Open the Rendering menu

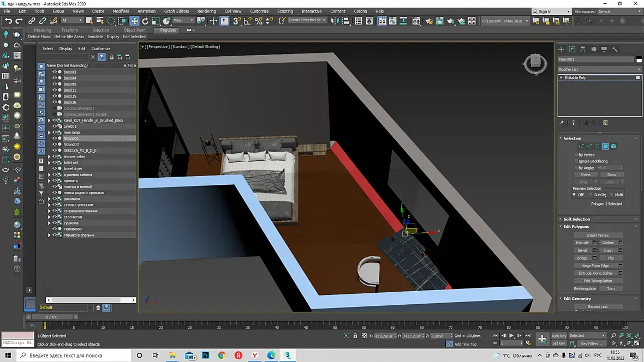point(206,11)
